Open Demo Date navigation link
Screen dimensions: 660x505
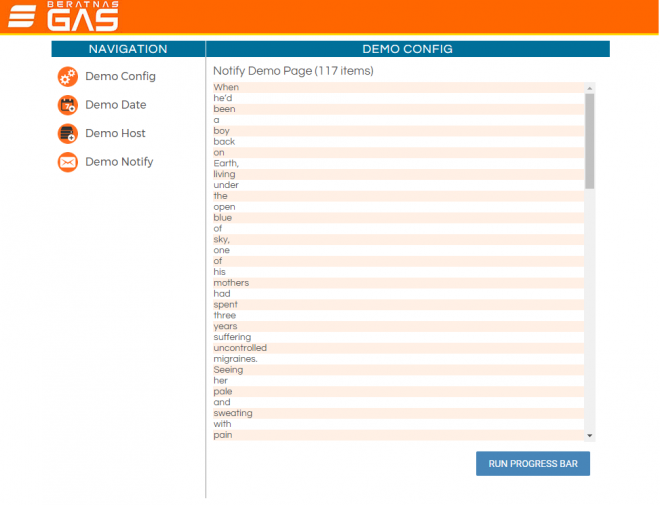click(116, 105)
